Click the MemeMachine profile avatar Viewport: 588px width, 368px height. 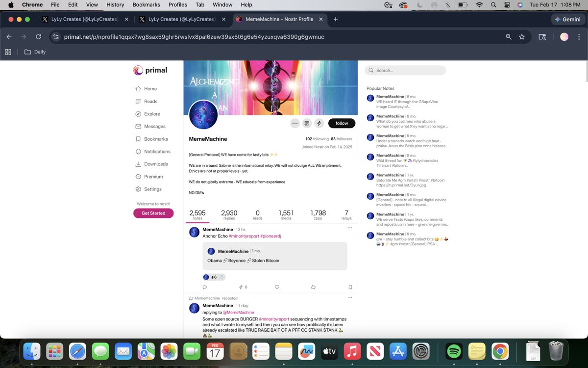pos(203,115)
